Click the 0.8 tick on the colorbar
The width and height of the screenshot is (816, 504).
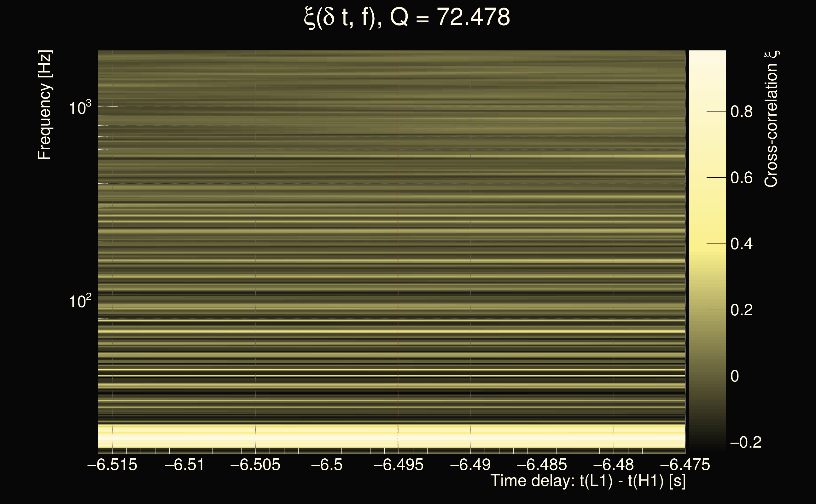coord(741,112)
